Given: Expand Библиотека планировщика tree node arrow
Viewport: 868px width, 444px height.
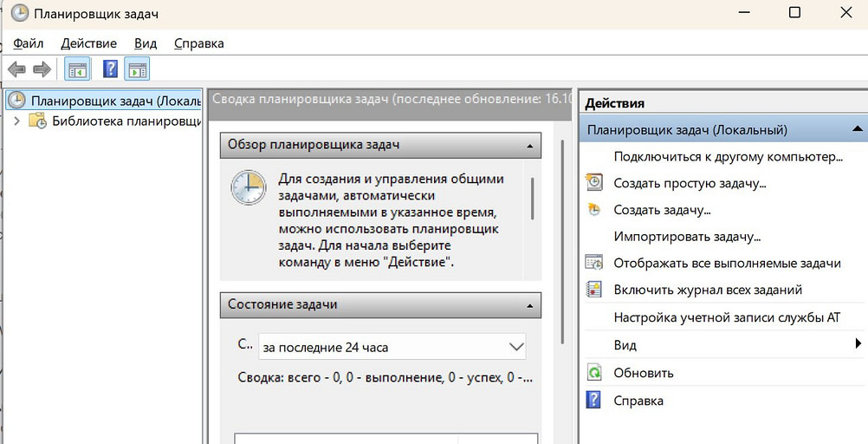Looking at the screenshot, I should [16, 121].
